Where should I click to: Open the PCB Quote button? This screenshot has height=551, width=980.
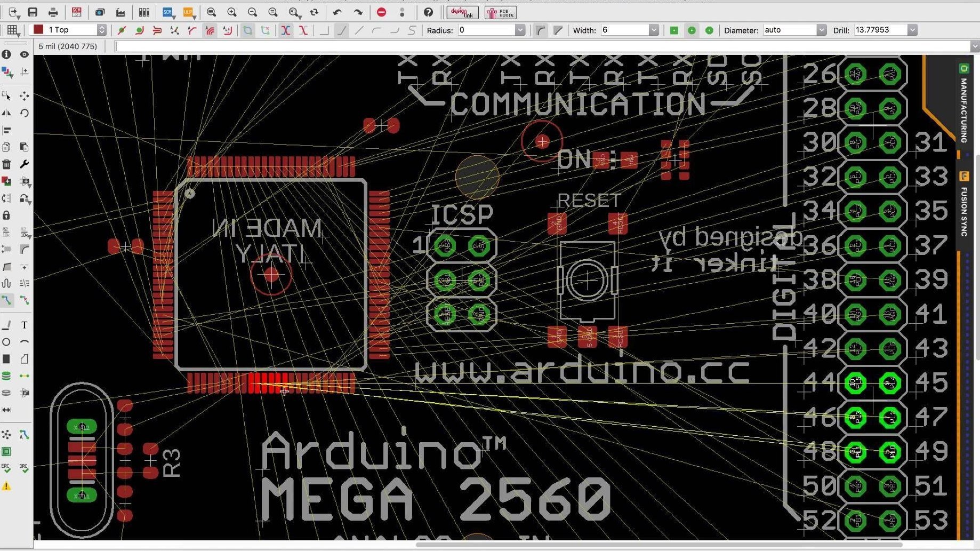[x=501, y=12]
